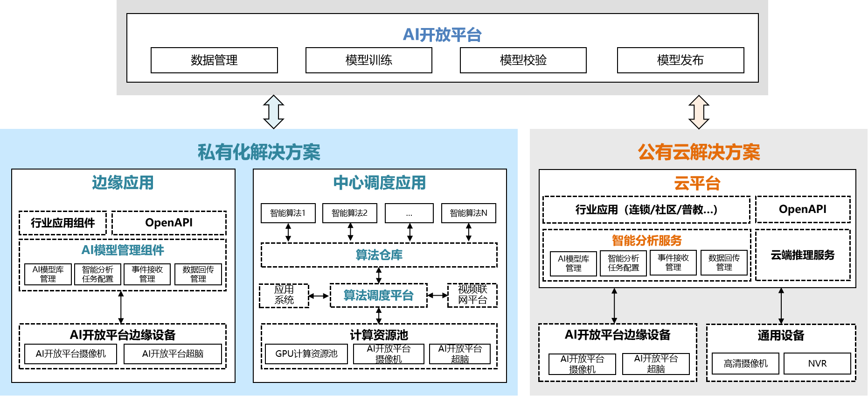Viewport: 868px width, 396px height.
Task: Click the blue double arrow above 私有化解决方案
Action: click(x=274, y=112)
